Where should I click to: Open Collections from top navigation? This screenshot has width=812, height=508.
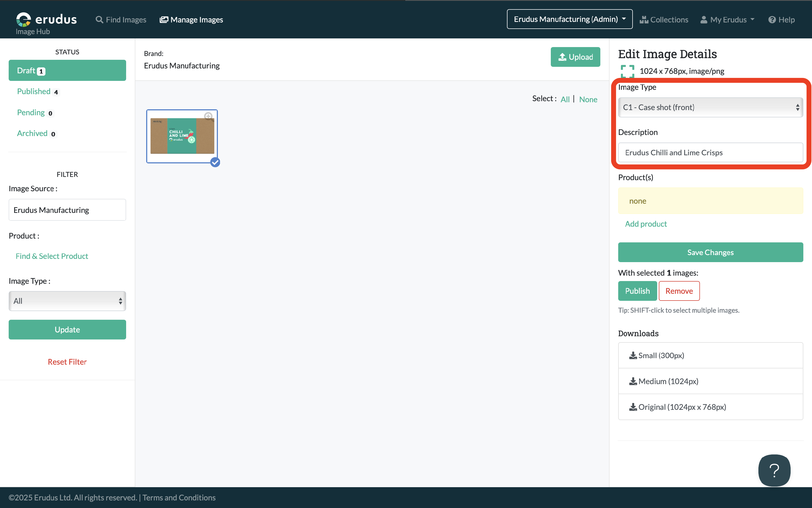[x=664, y=19]
